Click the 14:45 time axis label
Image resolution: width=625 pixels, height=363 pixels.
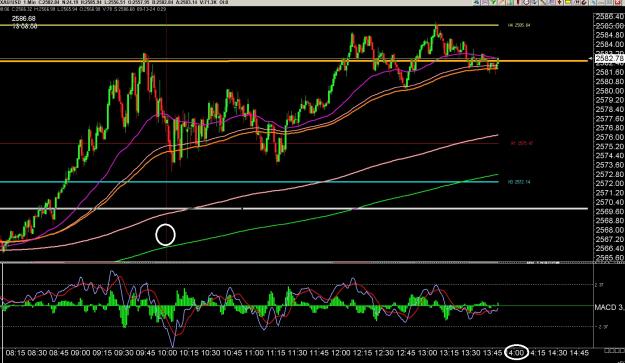pos(579,353)
